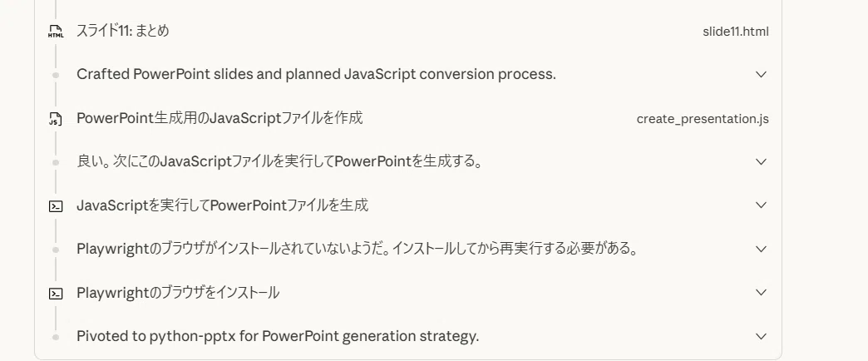868x361 pixels.
Task: Expand JavaScriptを実行してPowerPointファイルを生成 chevron
Action: [x=761, y=205]
